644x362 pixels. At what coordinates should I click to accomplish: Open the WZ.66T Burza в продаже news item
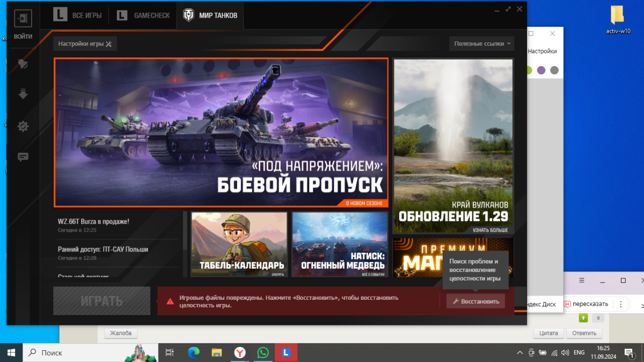tap(93, 221)
